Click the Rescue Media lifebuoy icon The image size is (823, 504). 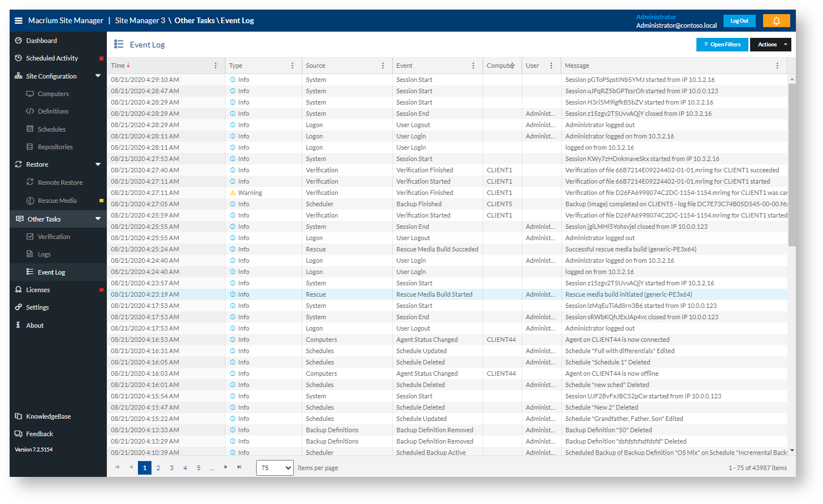tap(30, 201)
